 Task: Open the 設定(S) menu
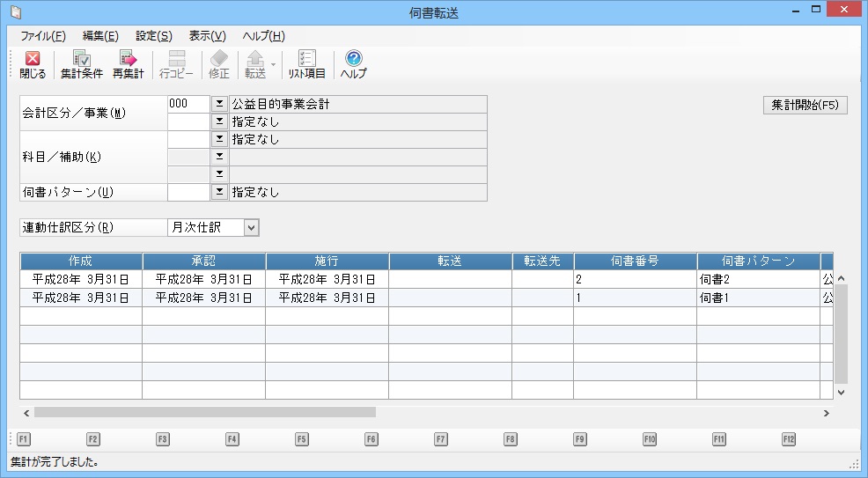pyautogui.click(x=154, y=36)
